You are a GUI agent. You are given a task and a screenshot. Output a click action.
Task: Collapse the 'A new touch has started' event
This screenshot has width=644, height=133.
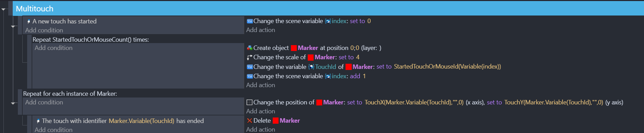coord(13,26)
